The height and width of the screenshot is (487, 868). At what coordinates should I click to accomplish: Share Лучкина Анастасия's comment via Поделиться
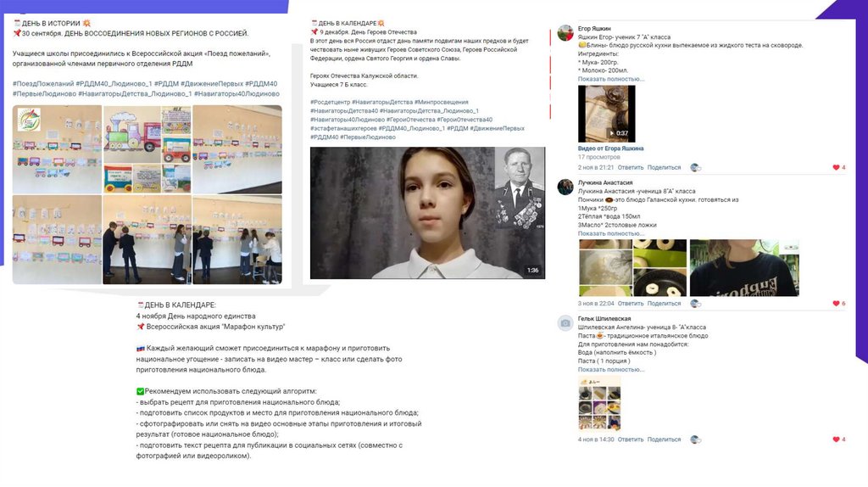664,304
